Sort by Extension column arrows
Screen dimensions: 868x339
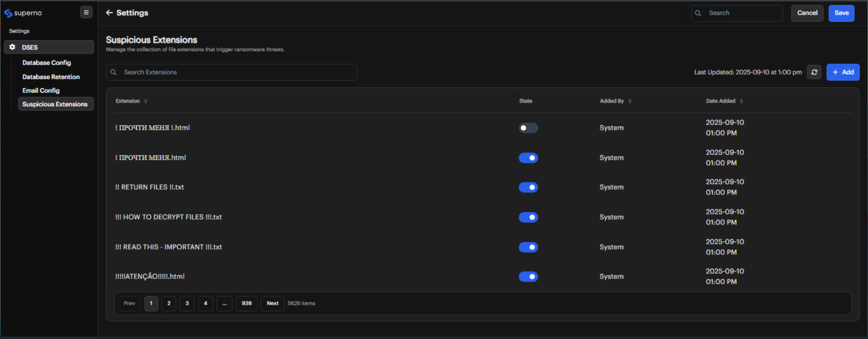[x=145, y=101]
